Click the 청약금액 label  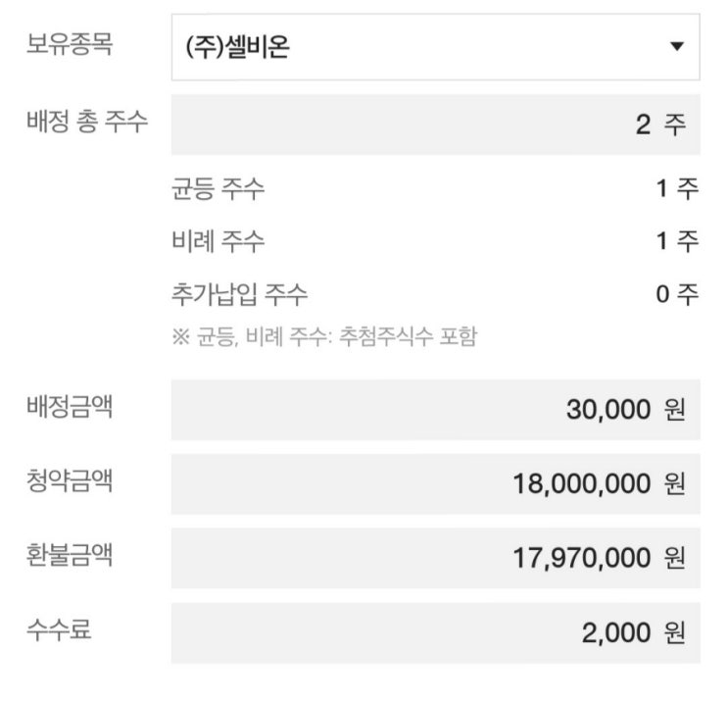[x=70, y=480]
